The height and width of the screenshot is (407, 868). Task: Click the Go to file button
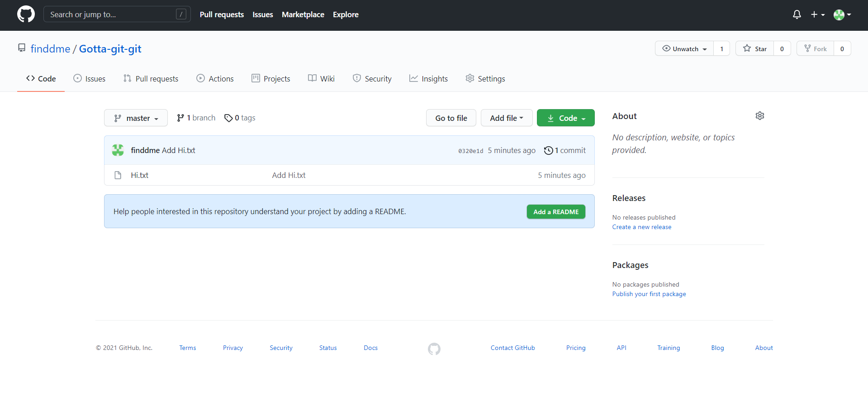click(451, 118)
